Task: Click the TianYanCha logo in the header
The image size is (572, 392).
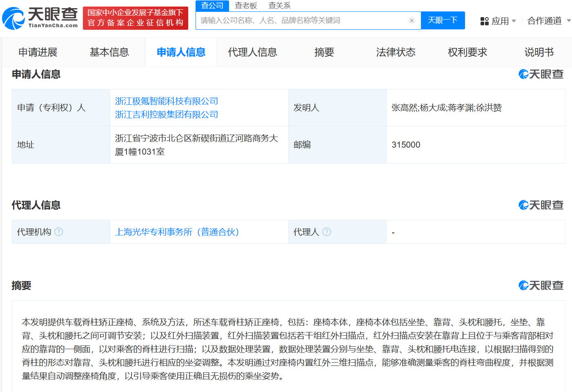Action: click(x=40, y=18)
